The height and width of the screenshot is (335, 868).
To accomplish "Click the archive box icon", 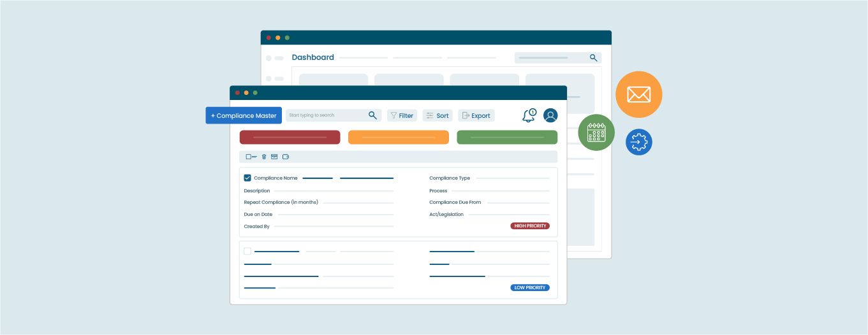I will pyautogui.click(x=274, y=157).
